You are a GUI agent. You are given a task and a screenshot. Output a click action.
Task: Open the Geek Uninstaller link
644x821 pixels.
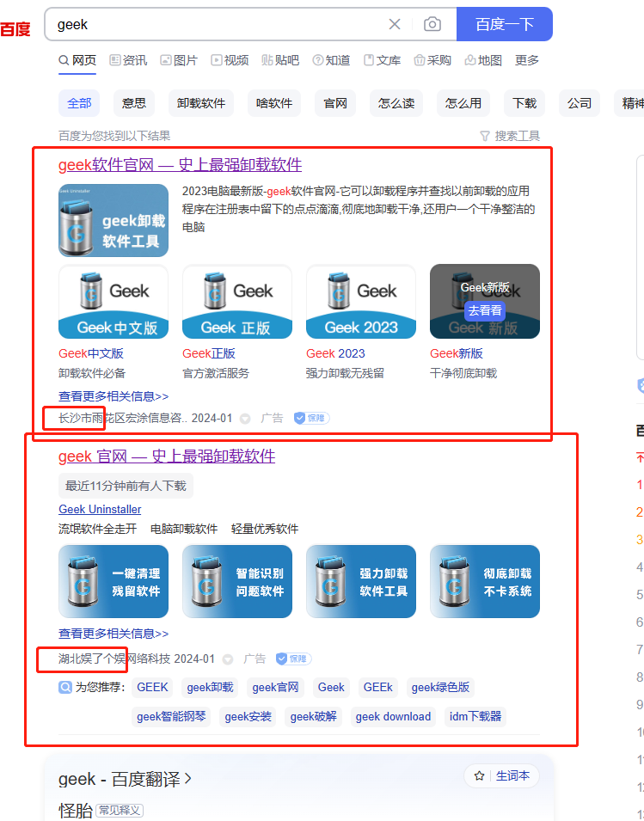pyautogui.click(x=100, y=510)
